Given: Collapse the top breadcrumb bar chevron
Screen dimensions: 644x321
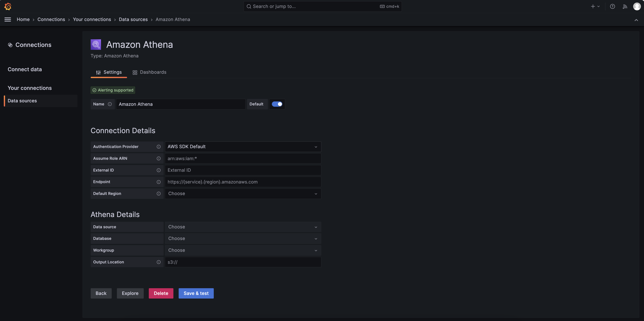Looking at the screenshot, I should point(636,20).
